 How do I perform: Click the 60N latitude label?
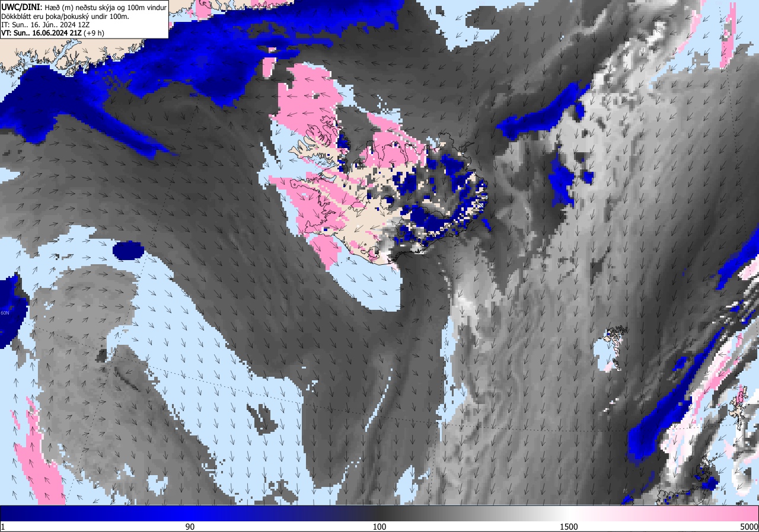[x=5, y=313]
